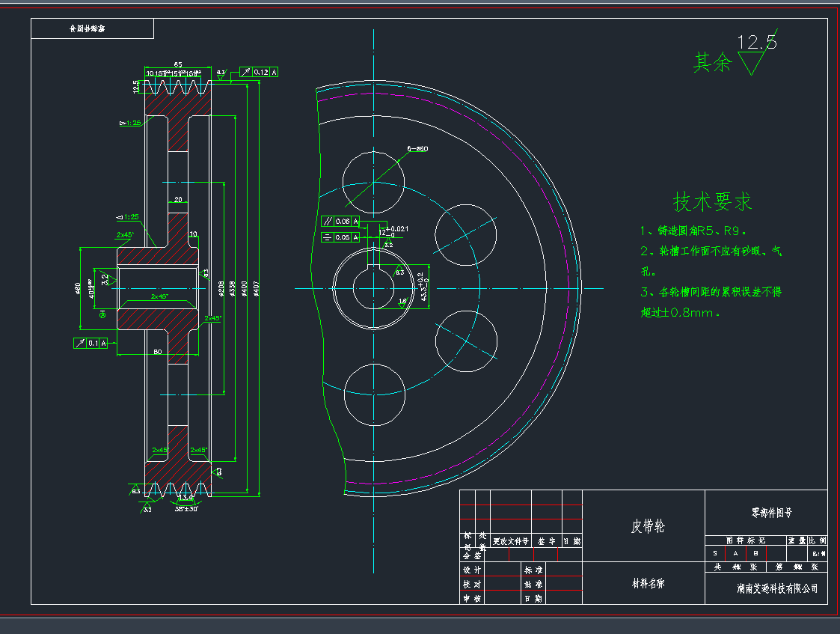This screenshot has height=634, width=840.
Task: Select the ø400 diameter dimension
Action: coord(244,290)
